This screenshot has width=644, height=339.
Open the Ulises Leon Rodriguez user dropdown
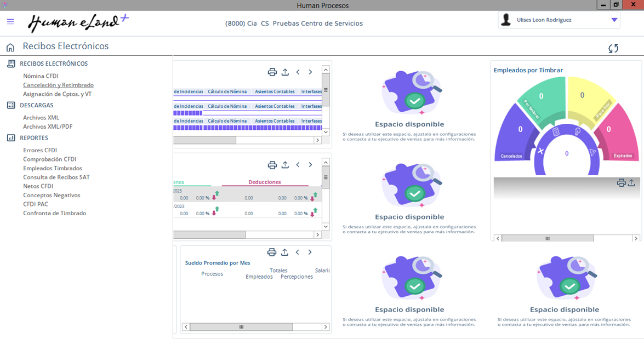(x=614, y=20)
